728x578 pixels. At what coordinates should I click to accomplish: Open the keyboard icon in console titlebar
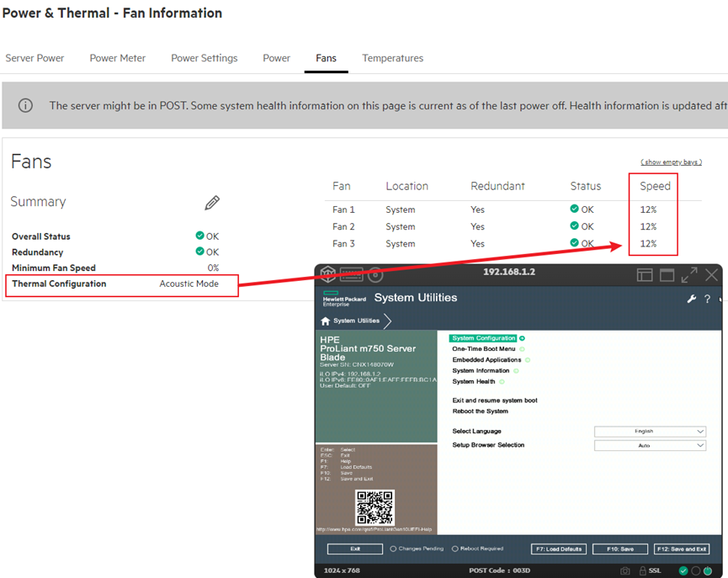pos(351,274)
